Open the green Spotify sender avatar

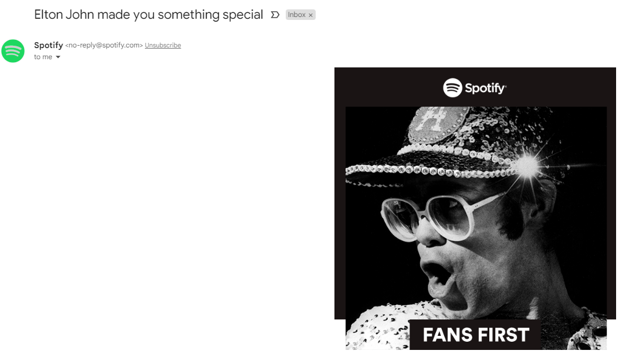pyautogui.click(x=13, y=51)
